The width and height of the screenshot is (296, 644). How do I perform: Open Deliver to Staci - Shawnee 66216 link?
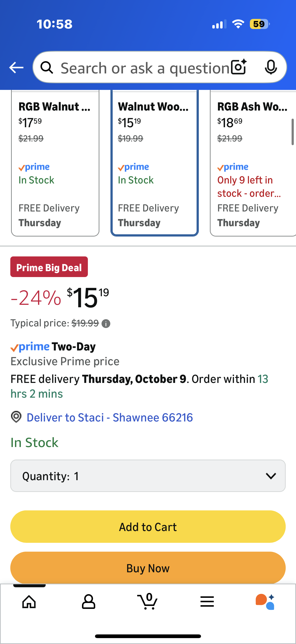point(110,418)
